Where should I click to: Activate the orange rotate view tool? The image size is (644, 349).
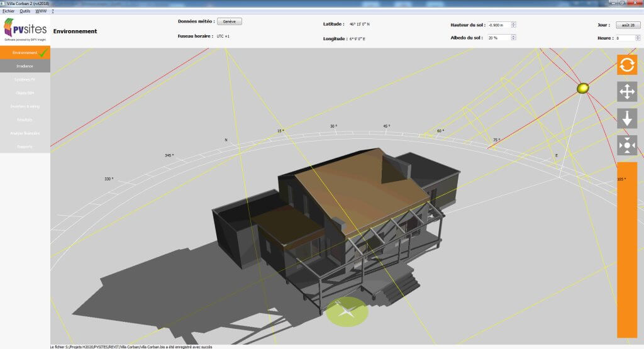click(627, 65)
